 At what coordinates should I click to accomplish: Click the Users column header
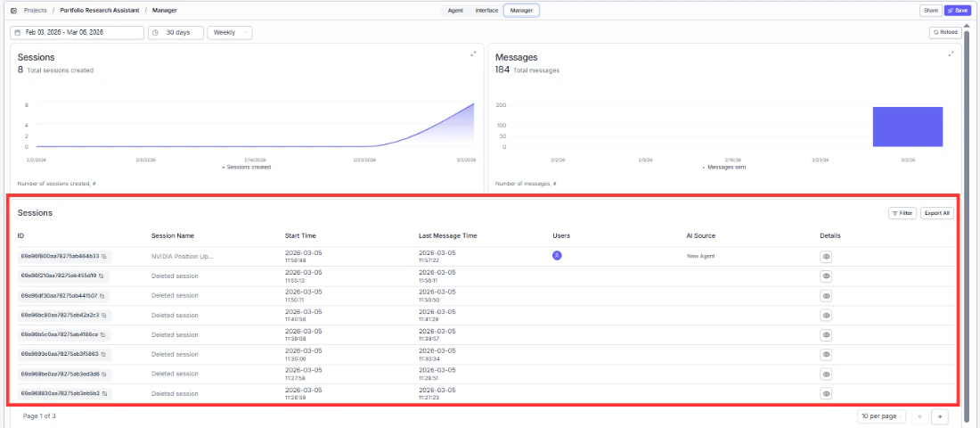point(561,236)
